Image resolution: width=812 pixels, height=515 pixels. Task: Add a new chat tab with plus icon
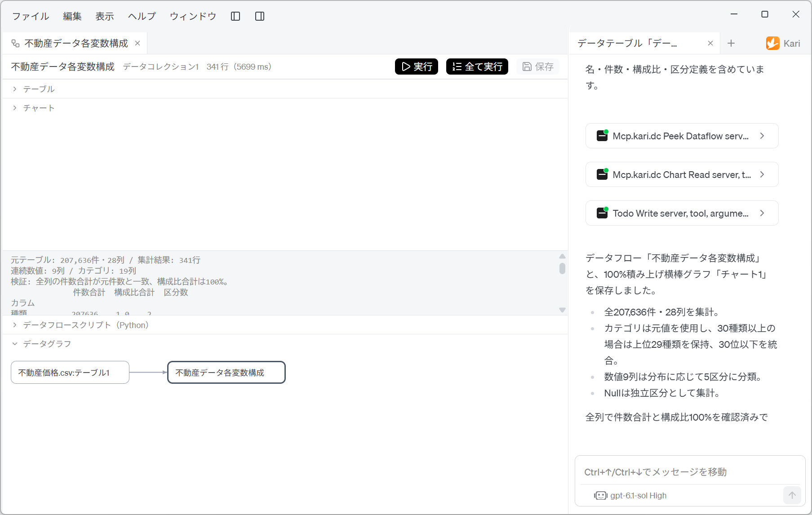click(x=731, y=43)
